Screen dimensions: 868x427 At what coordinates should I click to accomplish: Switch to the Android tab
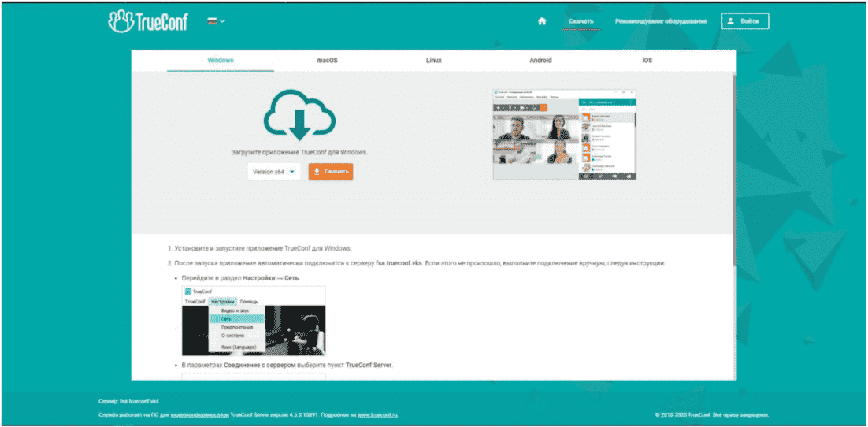(x=540, y=61)
